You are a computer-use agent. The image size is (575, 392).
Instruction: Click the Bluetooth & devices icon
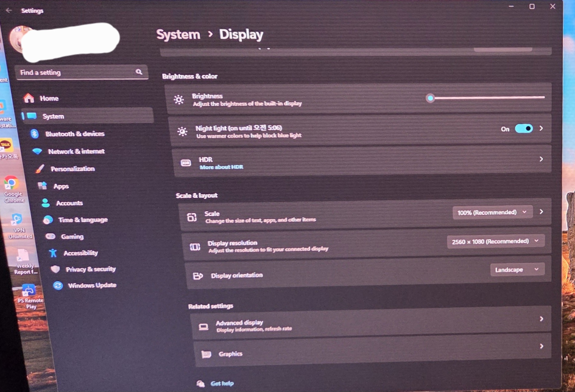[x=35, y=134]
